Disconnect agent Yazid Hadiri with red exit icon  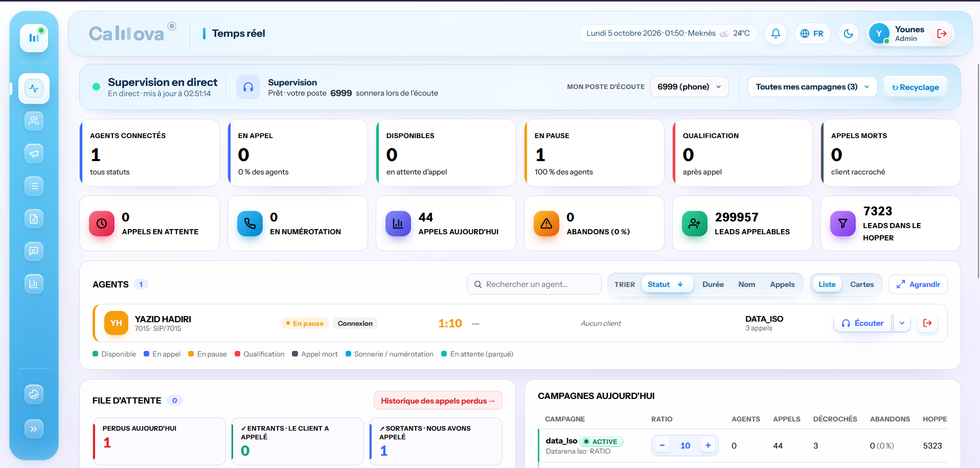coord(927,323)
